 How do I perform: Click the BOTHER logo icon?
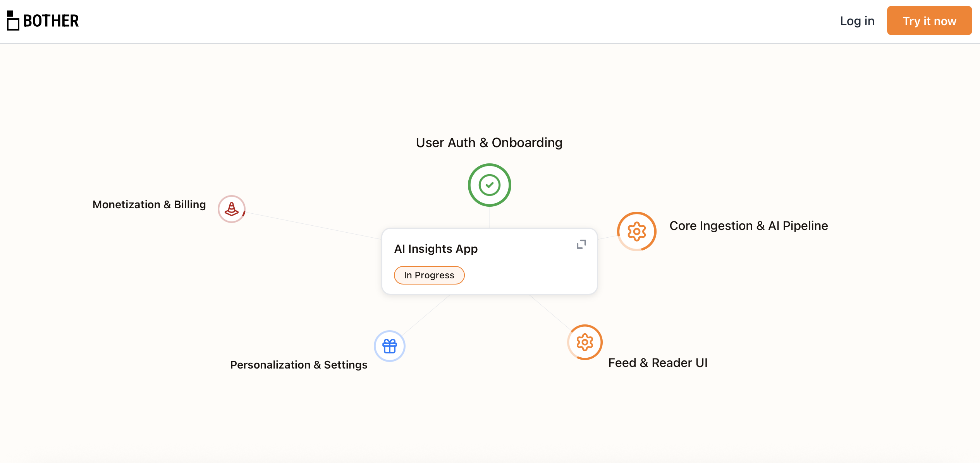tap(13, 21)
